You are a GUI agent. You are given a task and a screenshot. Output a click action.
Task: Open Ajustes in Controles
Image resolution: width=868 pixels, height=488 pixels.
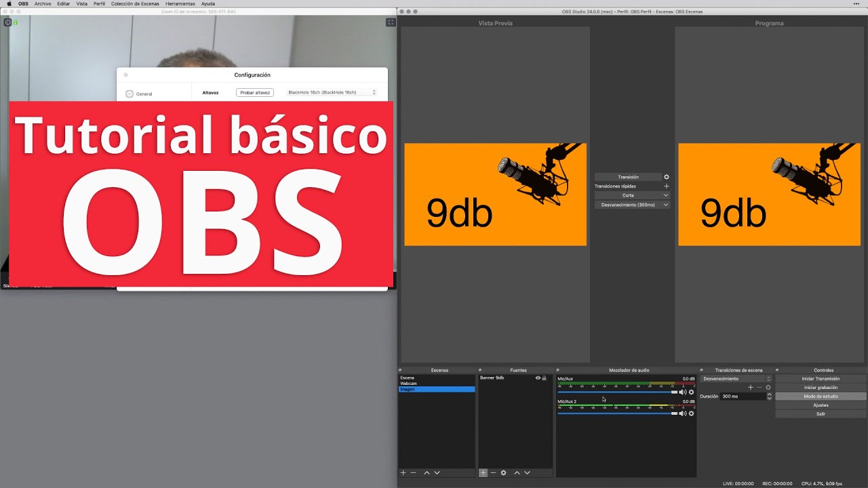[x=821, y=405]
